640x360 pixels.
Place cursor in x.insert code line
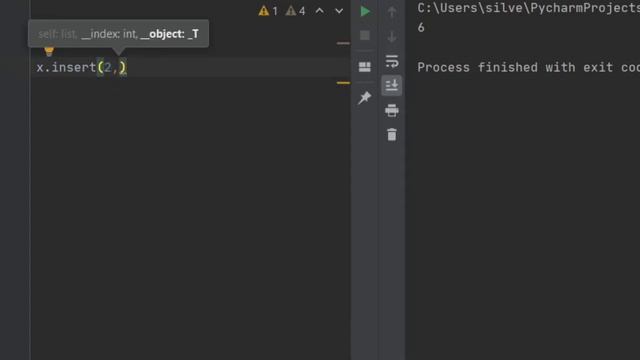82,67
